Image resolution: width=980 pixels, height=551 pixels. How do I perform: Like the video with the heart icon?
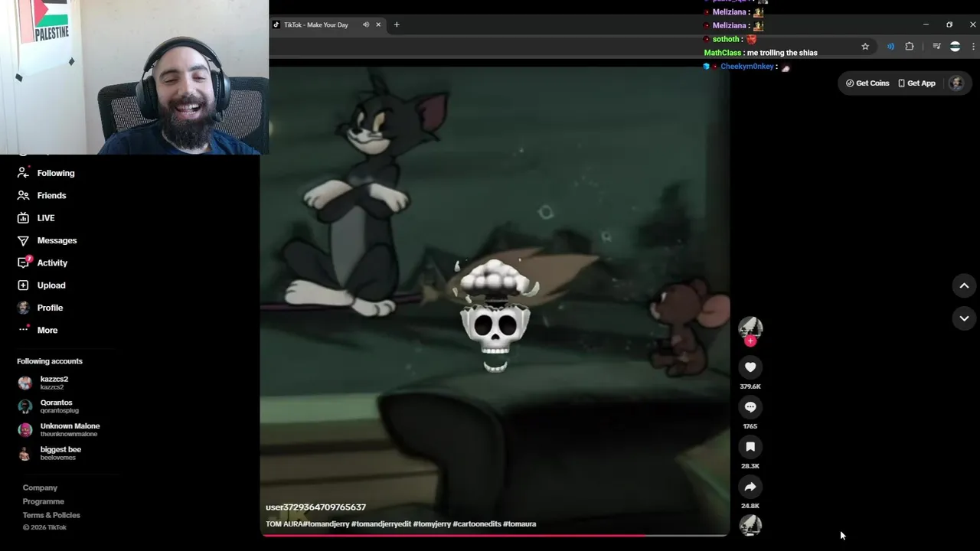coord(750,367)
